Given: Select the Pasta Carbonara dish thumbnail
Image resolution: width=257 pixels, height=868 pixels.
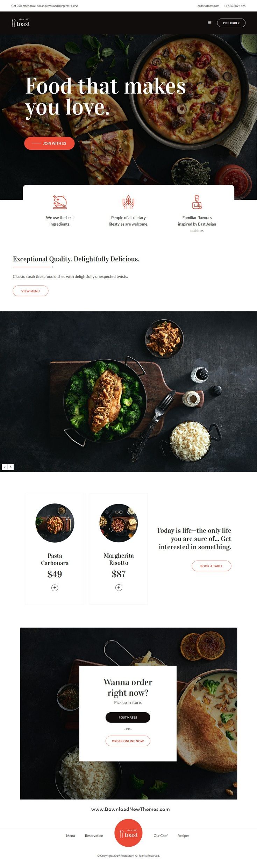Looking at the screenshot, I should [x=55, y=523].
